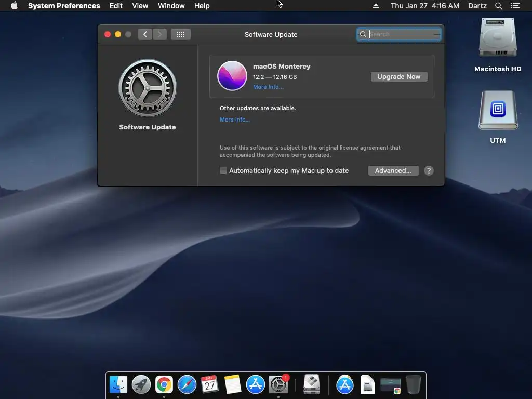This screenshot has width=532, height=399.
Task: Open System Preferences menu
Action: (x=64, y=6)
